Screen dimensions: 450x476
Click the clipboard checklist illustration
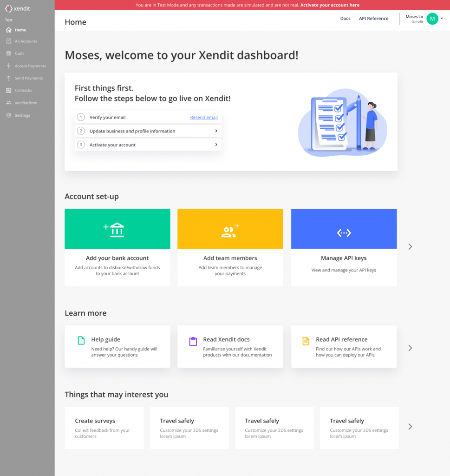342,123
